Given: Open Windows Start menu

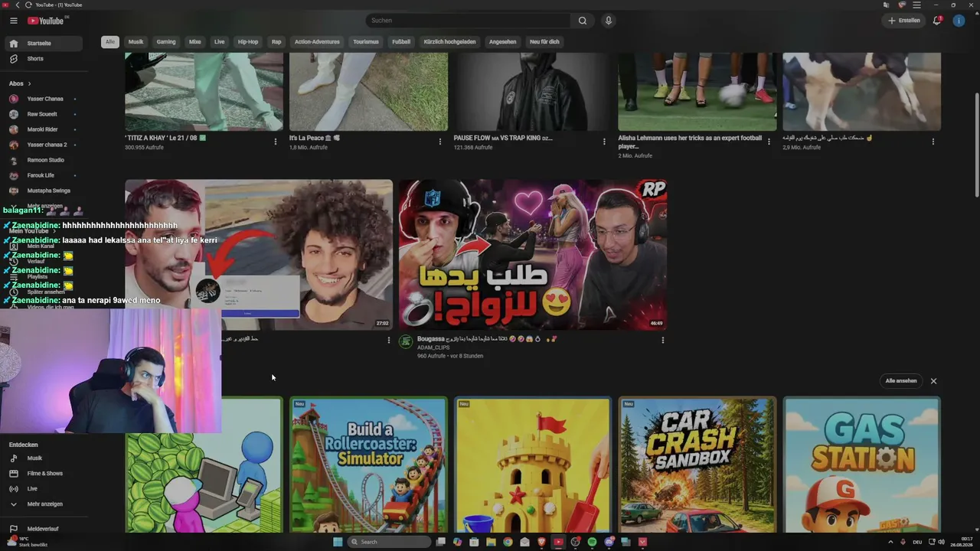Looking at the screenshot, I should (x=338, y=542).
